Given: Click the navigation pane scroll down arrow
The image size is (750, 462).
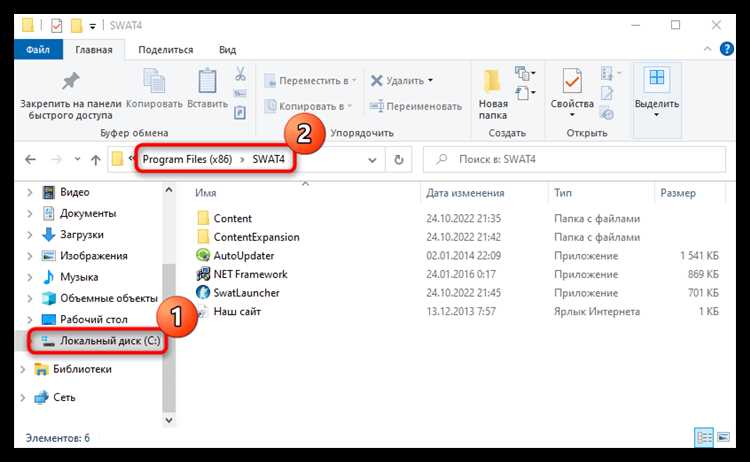Looking at the screenshot, I should click(169, 420).
